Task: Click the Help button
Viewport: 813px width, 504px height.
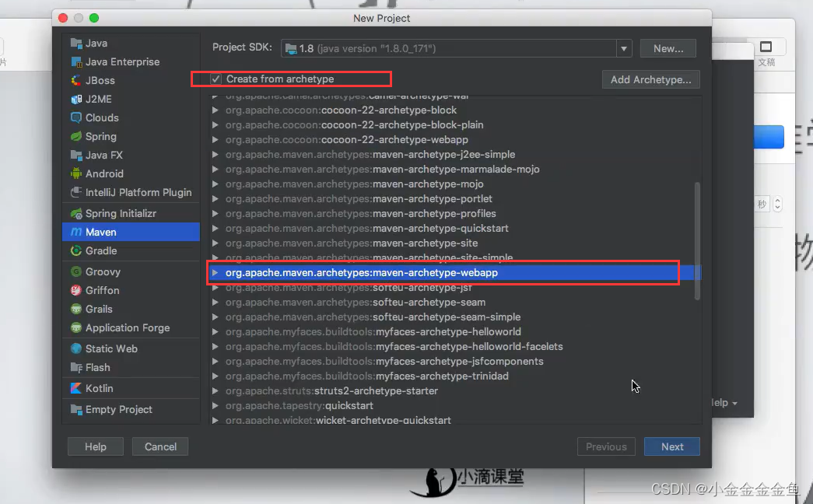Action: click(x=96, y=446)
